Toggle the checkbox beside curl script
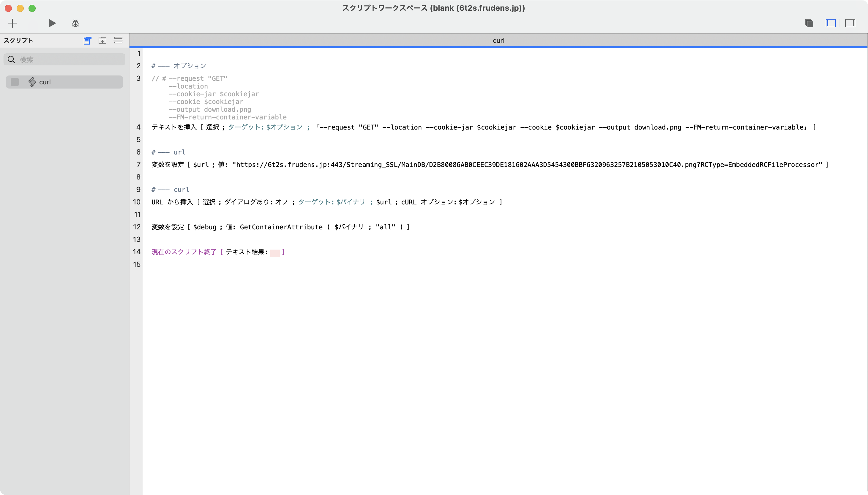 (x=15, y=82)
